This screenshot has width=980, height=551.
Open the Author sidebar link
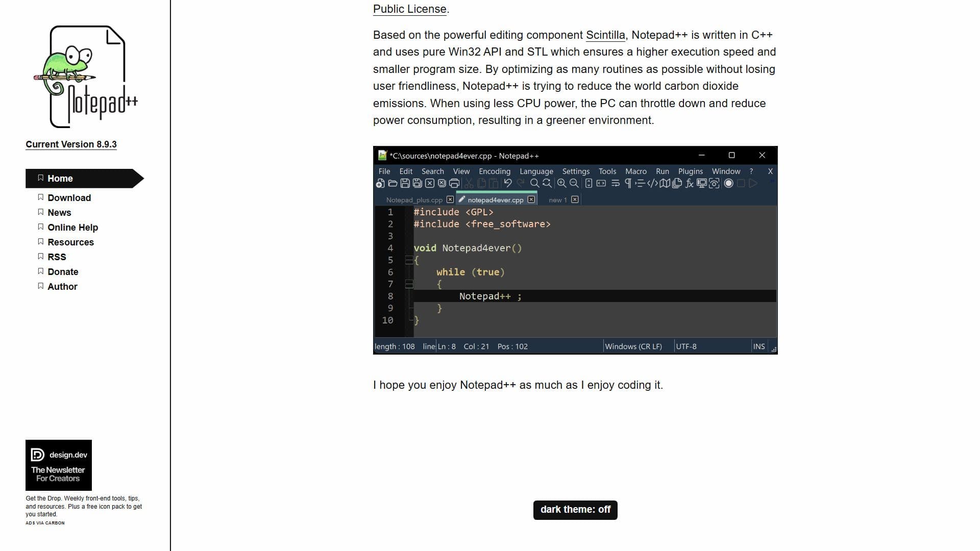[62, 287]
